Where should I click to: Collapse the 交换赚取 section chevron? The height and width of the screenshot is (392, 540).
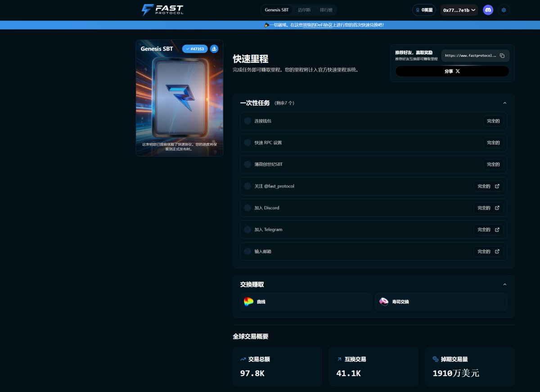504,284
